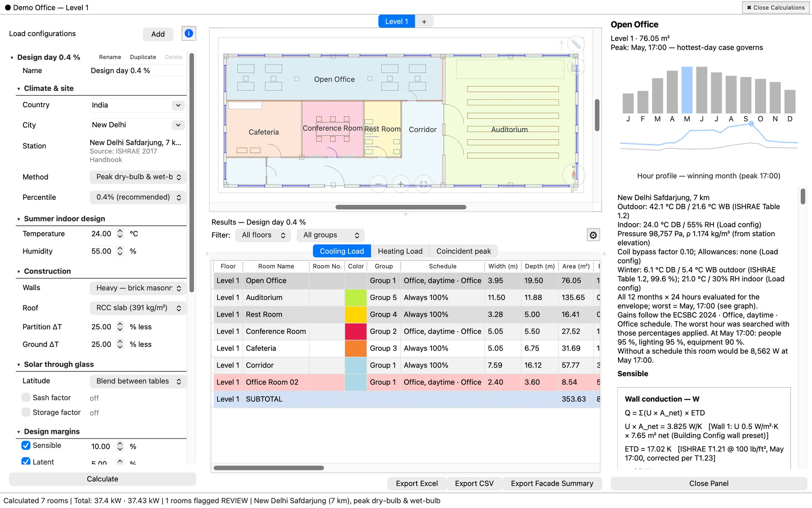
Task: Switch to the Heating Load tab
Action: 400,251
